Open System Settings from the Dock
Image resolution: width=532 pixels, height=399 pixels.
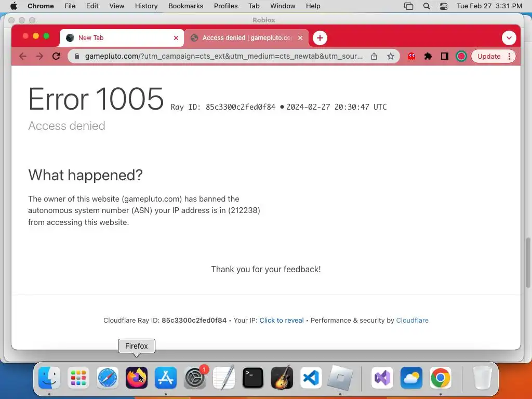(x=195, y=378)
